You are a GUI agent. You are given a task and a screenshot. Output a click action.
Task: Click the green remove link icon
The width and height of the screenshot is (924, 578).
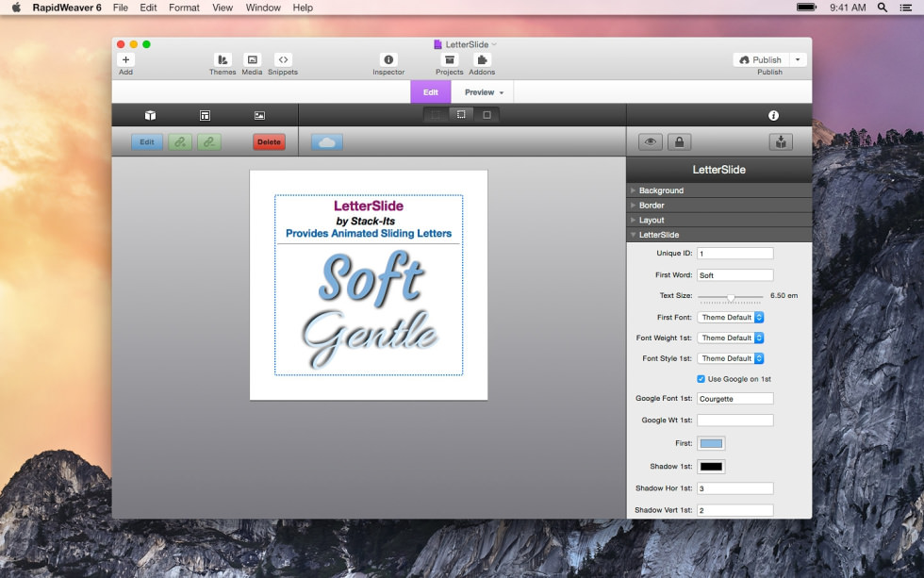209,142
